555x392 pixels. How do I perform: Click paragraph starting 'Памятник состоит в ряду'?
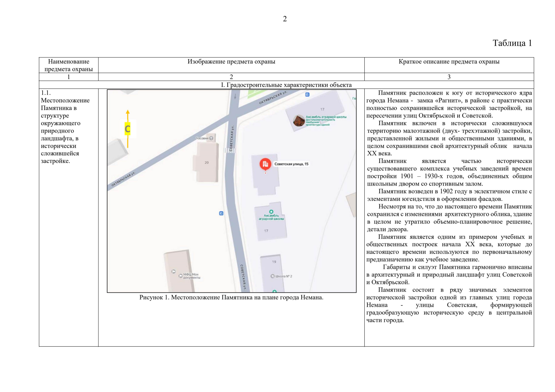point(449,305)
